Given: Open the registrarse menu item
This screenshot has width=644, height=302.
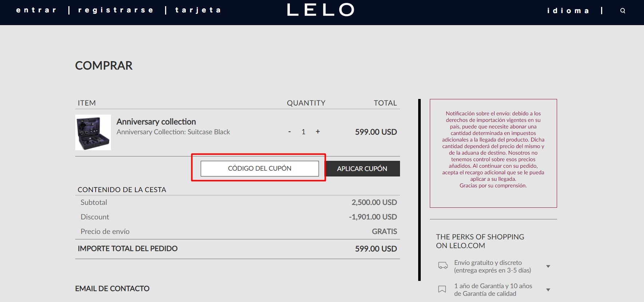Looking at the screenshot, I should click(116, 10).
